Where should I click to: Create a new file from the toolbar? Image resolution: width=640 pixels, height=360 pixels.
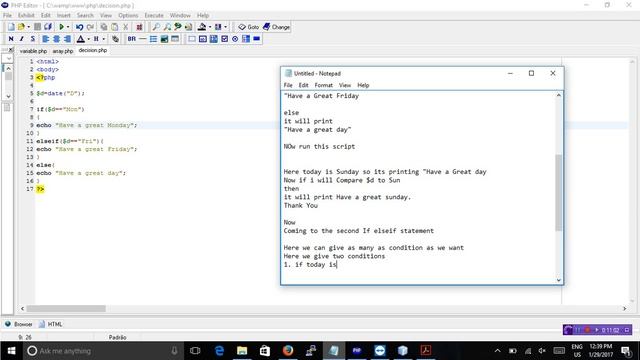coord(11,27)
